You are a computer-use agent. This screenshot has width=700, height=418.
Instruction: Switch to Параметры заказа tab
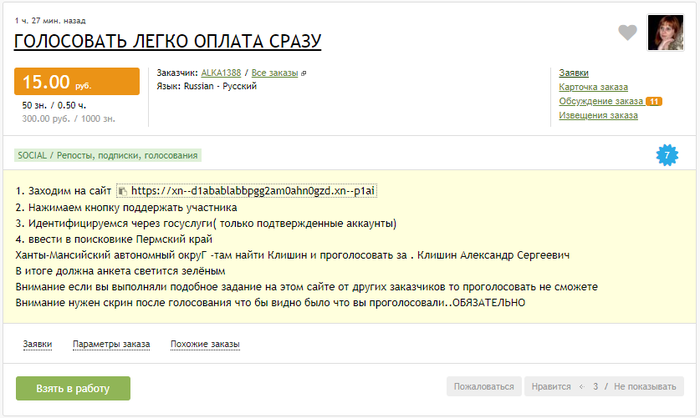click(111, 344)
